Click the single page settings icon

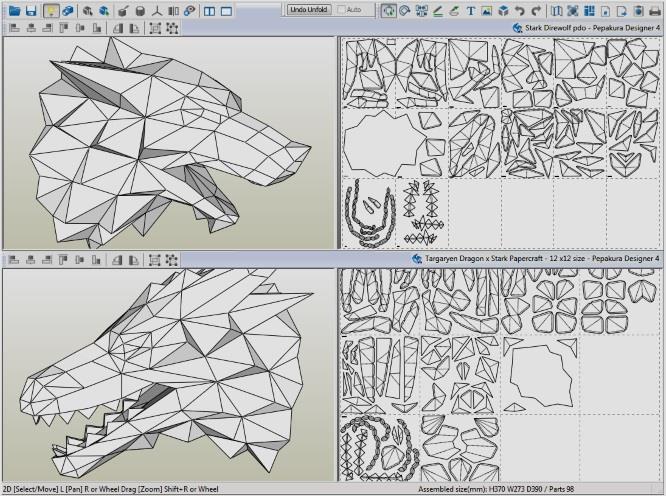(606, 11)
